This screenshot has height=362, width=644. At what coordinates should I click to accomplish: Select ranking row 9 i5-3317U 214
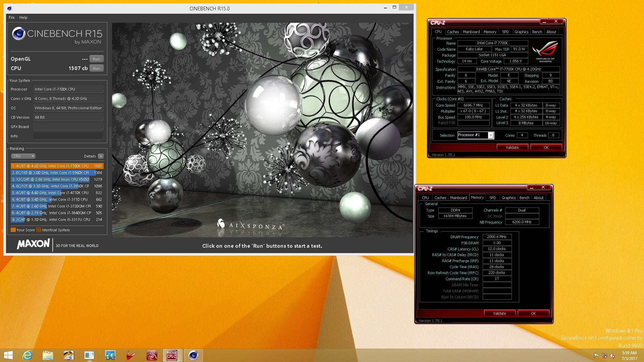(x=57, y=220)
